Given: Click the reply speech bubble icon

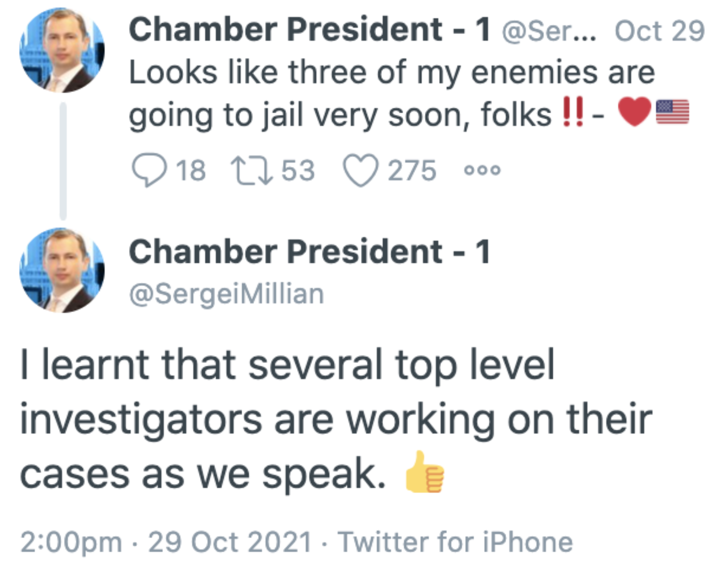Looking at the screenshot, I should point(149,170).
